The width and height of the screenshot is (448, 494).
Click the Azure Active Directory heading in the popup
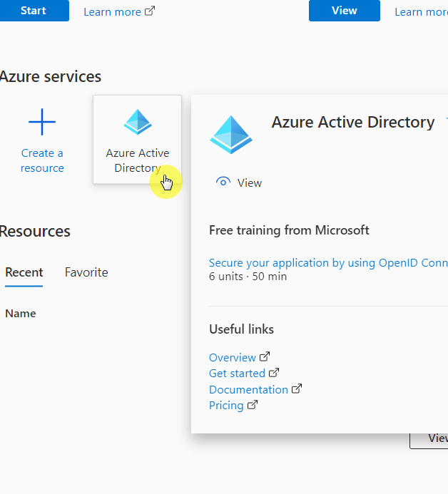click(353, 122)
